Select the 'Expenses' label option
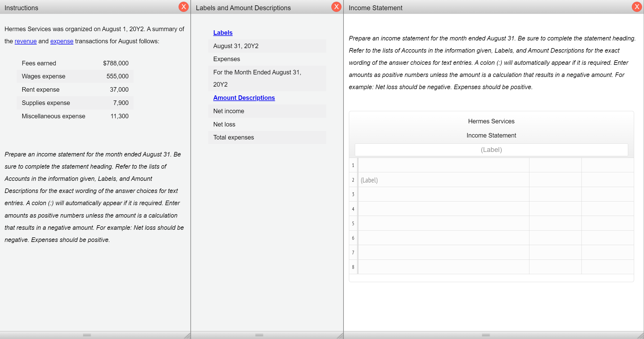 tap(226, 59)
